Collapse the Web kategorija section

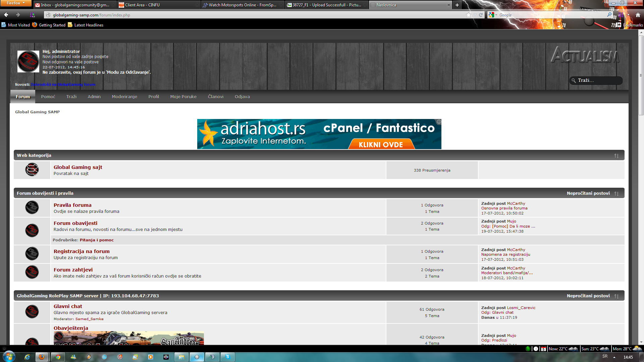(616, 156)
